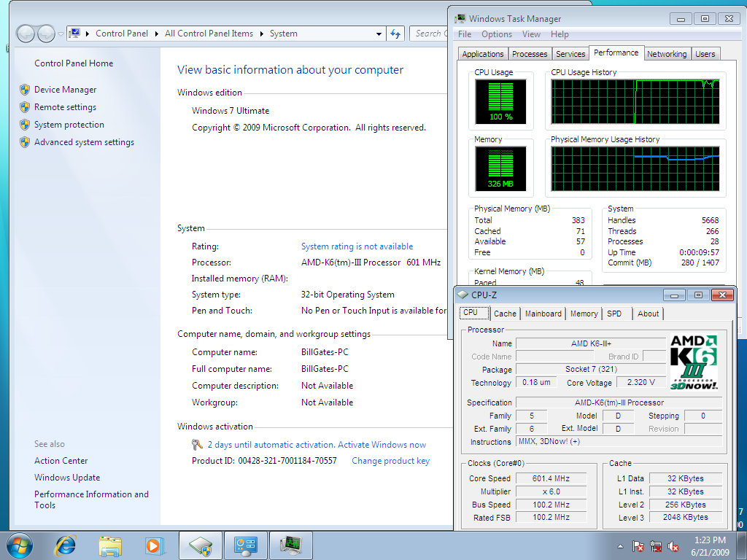
Task: Go forward in Control Panel window
Action: 46,34
